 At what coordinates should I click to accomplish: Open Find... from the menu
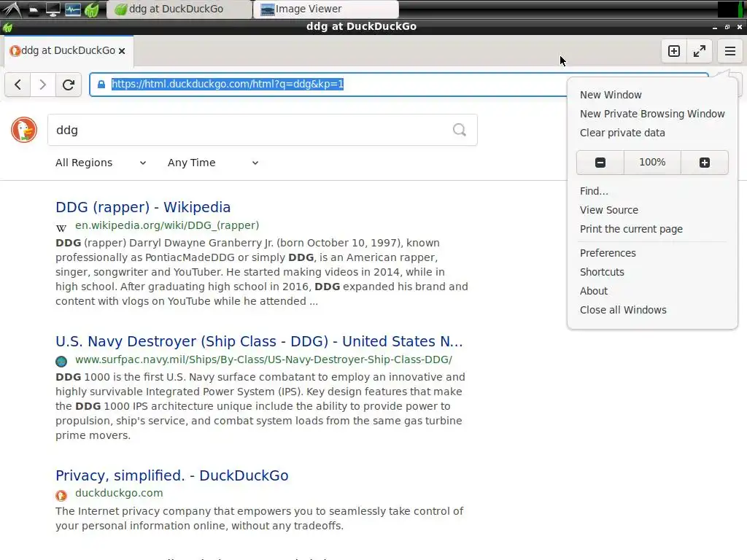pyautogui.click(x=594, y=191)
